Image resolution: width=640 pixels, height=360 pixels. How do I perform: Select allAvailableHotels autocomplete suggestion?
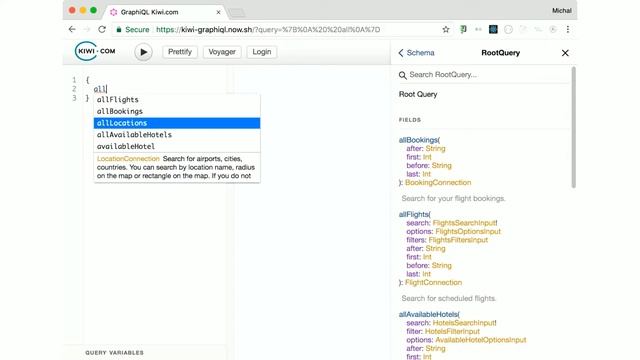coord(177,135)
